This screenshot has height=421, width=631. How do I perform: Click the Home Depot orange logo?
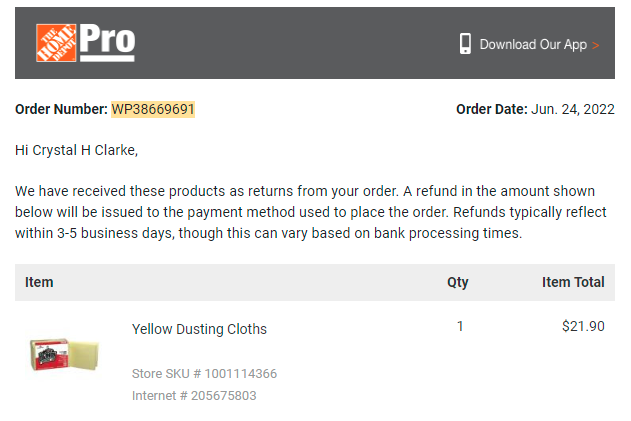pyautogui.click(x=56, y=43)
